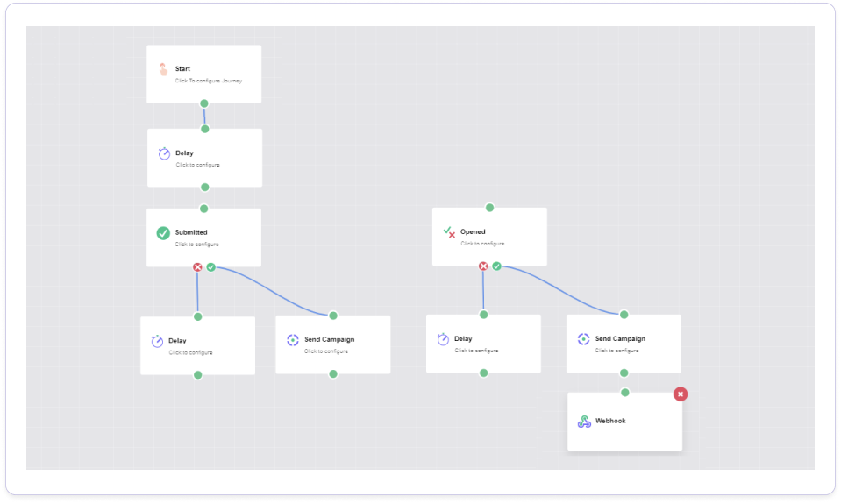Click the top connector dot of the Delay node below Start

coord(205,129)
